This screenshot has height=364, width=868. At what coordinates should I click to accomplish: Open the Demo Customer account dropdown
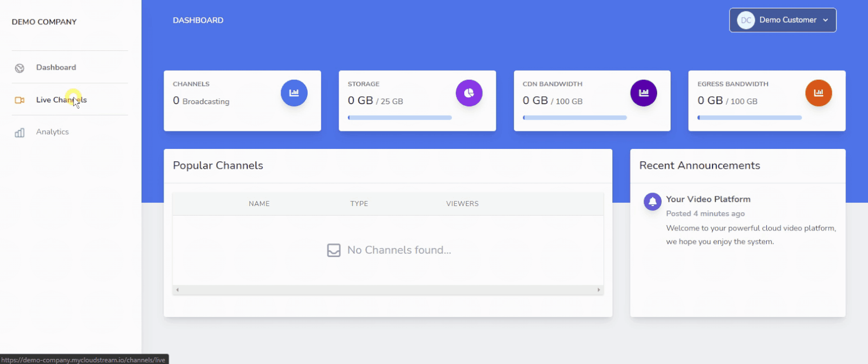click(x=787, y=20)
